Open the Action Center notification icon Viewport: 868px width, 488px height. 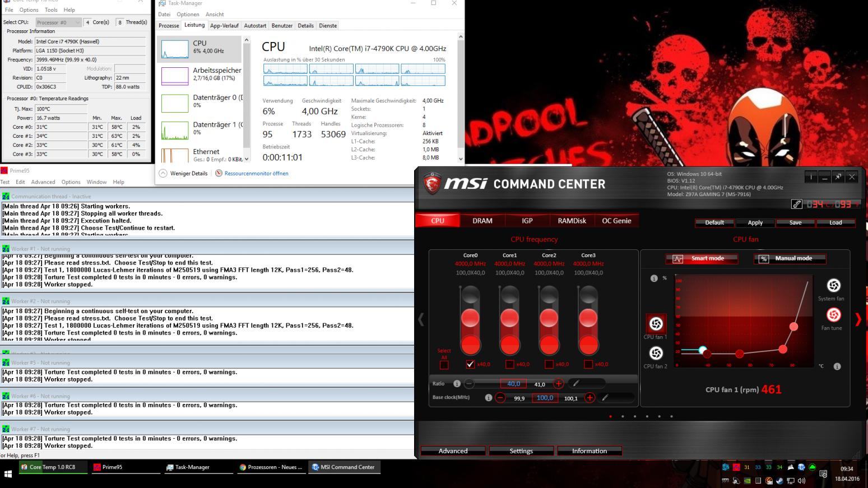[x=823, y=474]
